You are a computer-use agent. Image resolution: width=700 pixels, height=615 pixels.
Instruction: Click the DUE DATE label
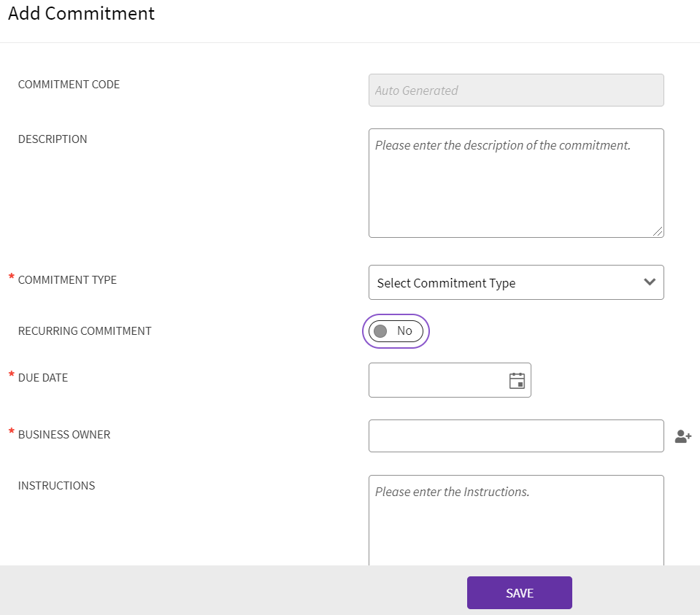(x=43, y=378)
